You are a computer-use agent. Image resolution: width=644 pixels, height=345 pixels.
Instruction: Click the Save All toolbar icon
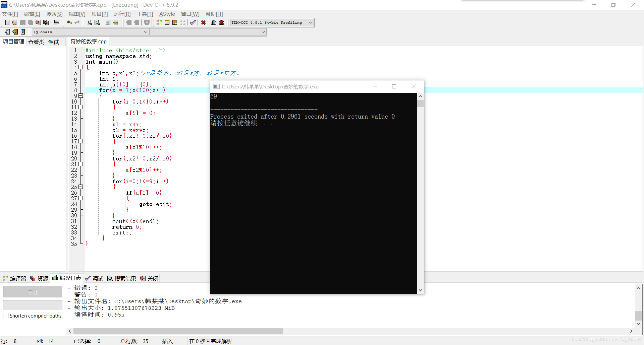pos(30,22)
